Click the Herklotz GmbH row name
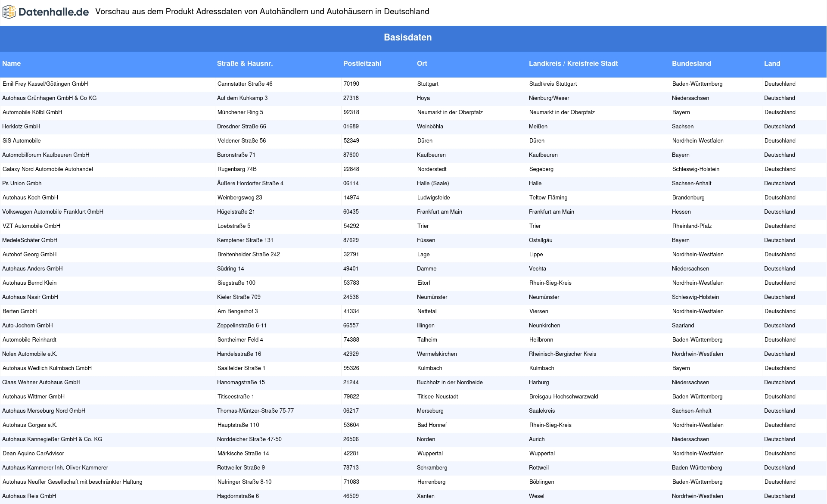 coord(21,127)
